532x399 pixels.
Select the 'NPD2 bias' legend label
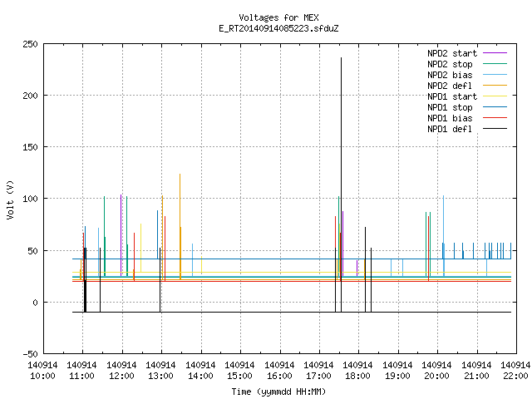(x=450, y=75)
